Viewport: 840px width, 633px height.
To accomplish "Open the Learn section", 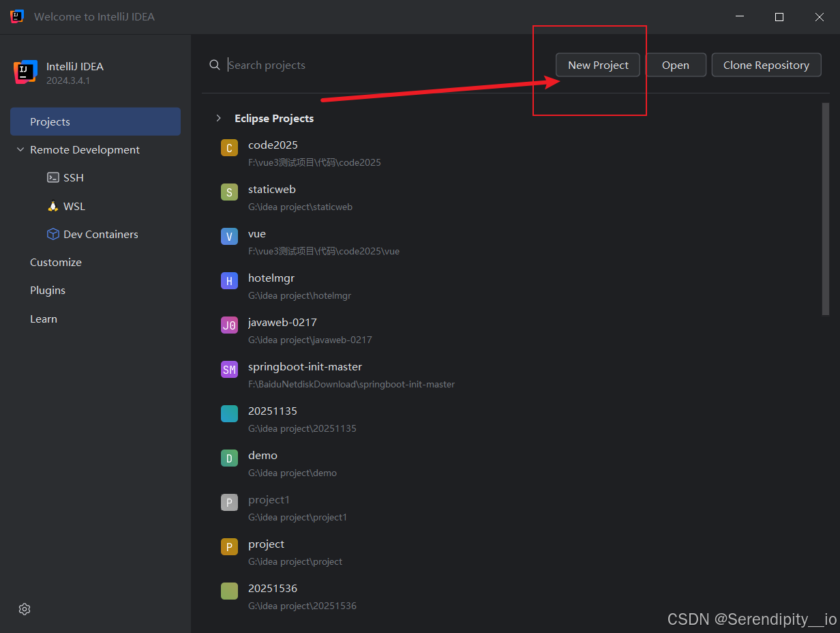I will point(44,319).
